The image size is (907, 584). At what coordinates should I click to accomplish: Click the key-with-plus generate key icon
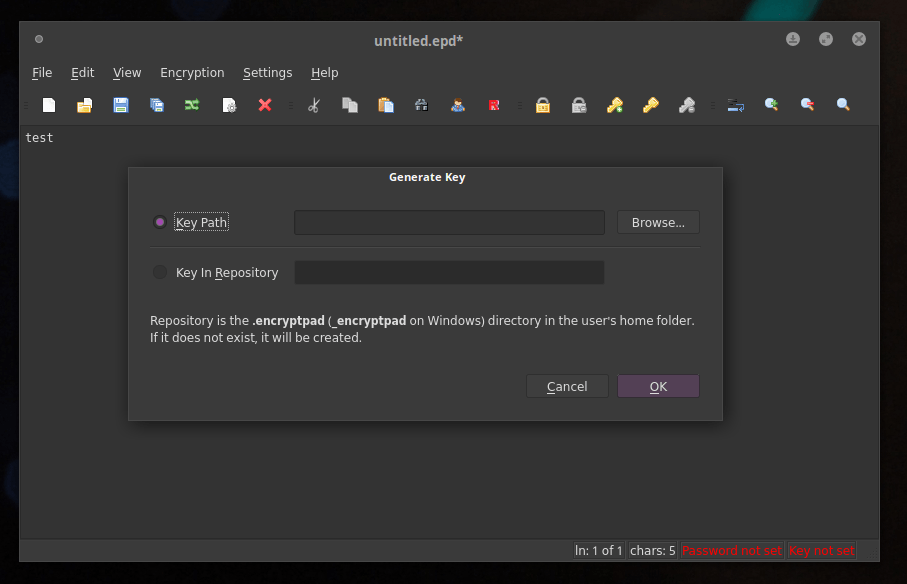pos(615,105)
